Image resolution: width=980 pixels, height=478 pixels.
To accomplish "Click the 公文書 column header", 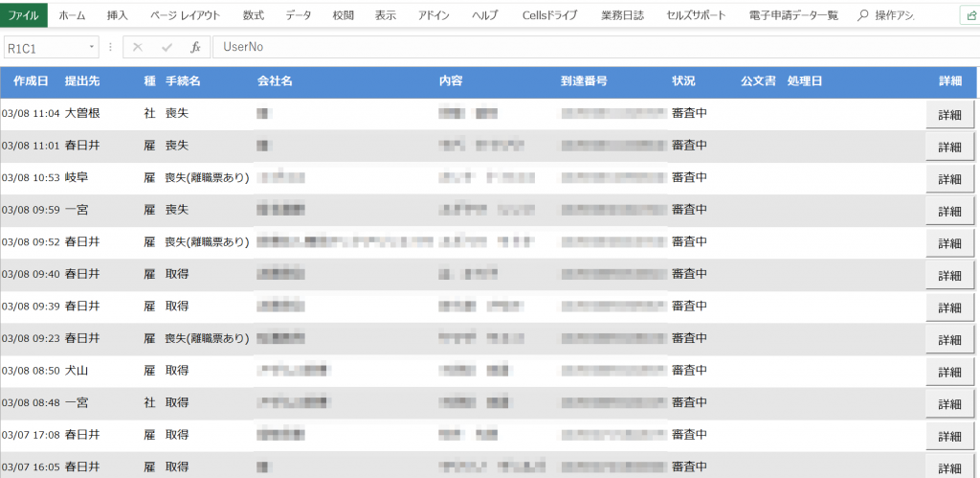I will pyautogui.click(x=759, y=81).
